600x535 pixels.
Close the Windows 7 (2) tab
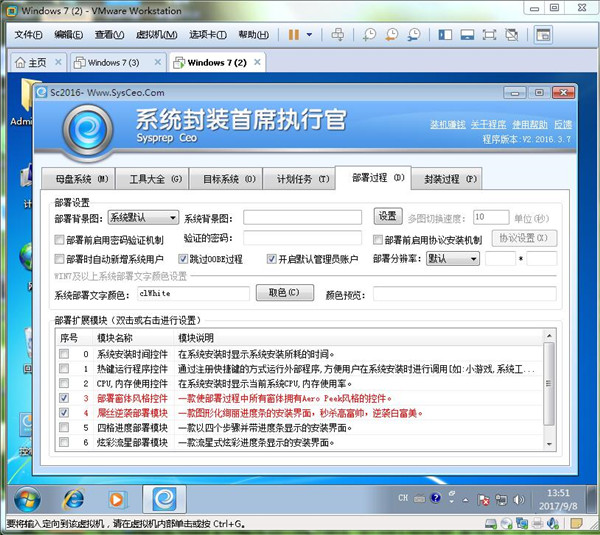point(258,62)
